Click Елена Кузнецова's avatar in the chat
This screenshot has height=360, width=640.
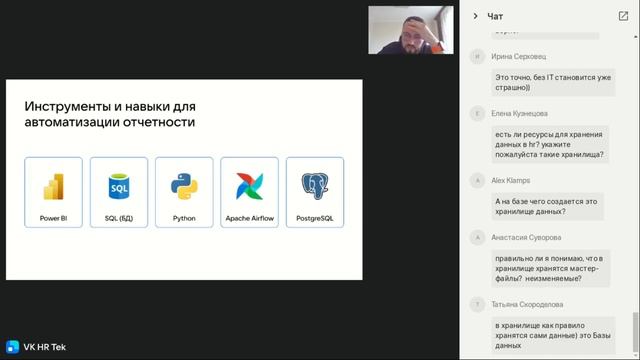click(477, 113)
